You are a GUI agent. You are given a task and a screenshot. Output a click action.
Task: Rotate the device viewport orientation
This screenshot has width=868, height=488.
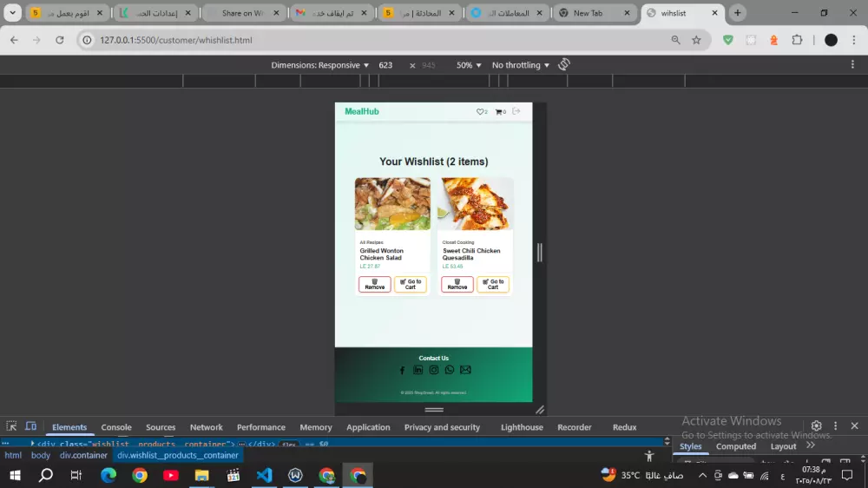564,65
